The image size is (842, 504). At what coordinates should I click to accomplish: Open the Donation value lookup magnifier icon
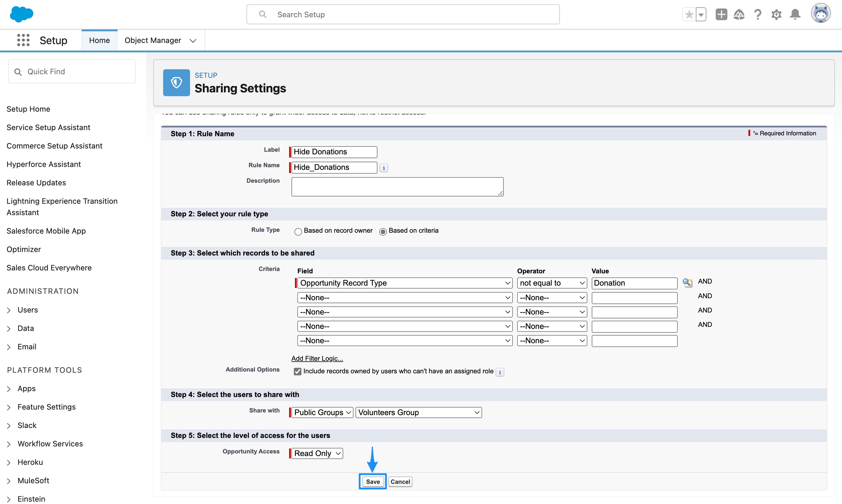[687, 283]
